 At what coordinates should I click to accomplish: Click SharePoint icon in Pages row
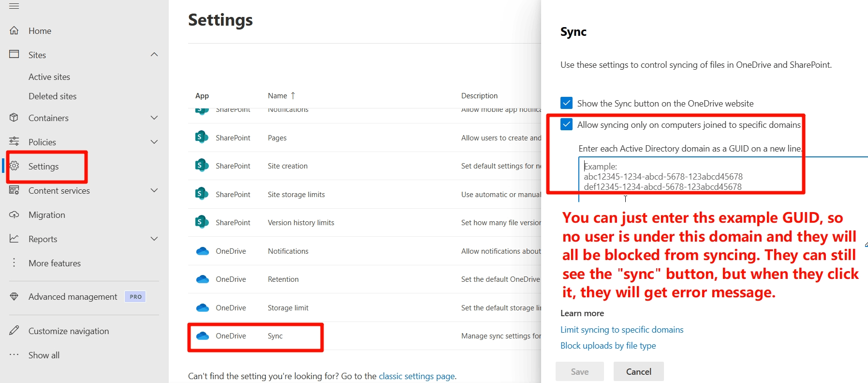202,138
